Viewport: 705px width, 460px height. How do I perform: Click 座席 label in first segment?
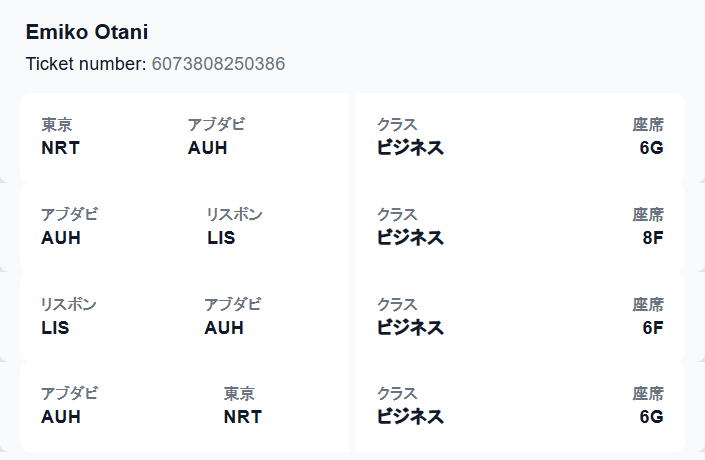[x=648, y=125]
